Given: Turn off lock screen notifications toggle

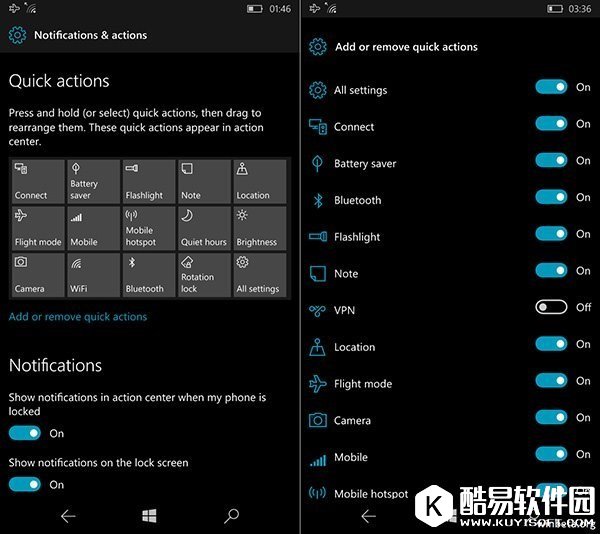Looking at the screenshot, I should (x=25, y=484).
